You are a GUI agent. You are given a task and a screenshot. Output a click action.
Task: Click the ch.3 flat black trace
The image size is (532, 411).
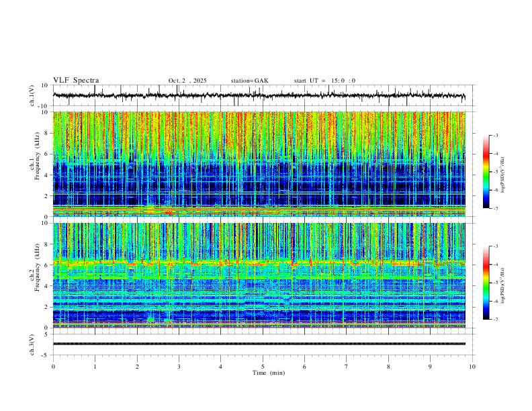coord(259,344)
